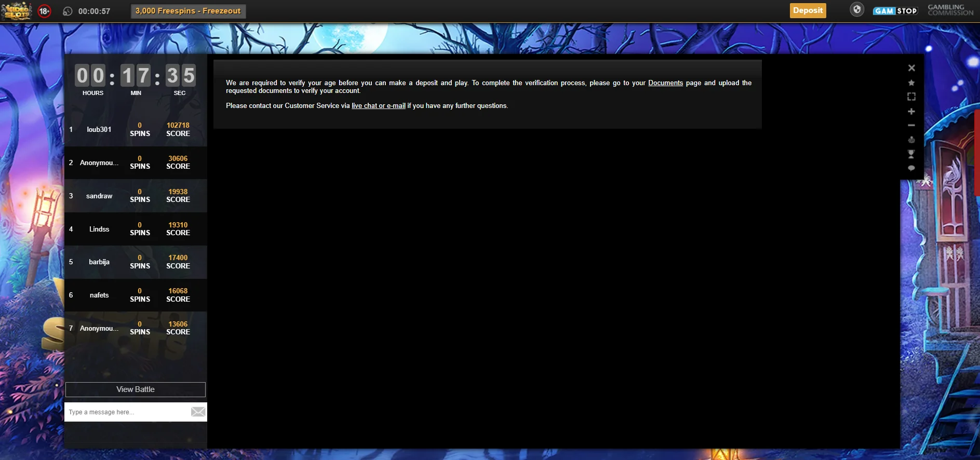The width and height of the screenshot is (980, 460).
Task: Open the responsible gaming shield icon
Action: [x=857, y=9]
